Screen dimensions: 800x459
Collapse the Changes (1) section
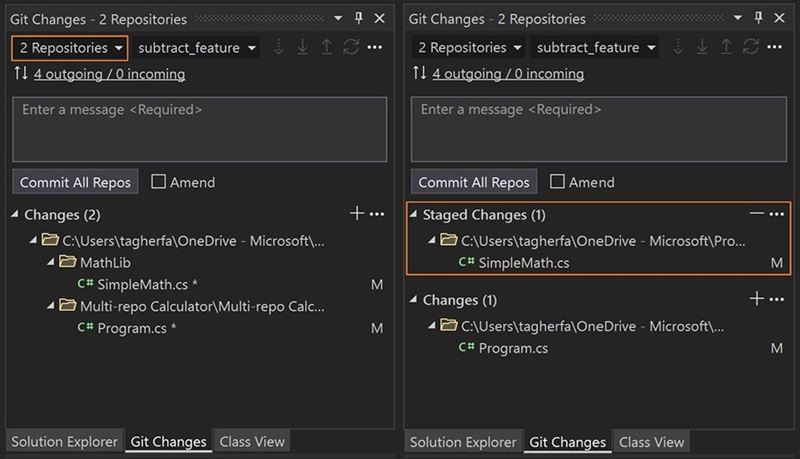(x=413, y=300)
